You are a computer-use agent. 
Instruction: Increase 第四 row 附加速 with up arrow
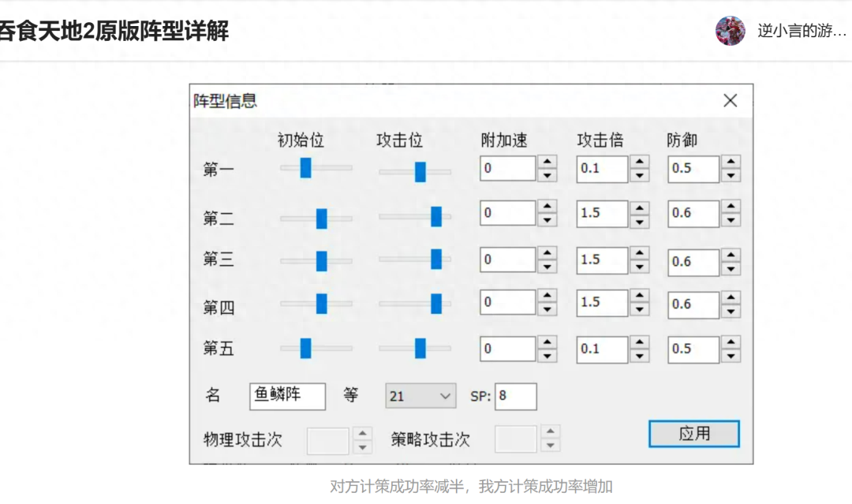(x=547, y=296)
